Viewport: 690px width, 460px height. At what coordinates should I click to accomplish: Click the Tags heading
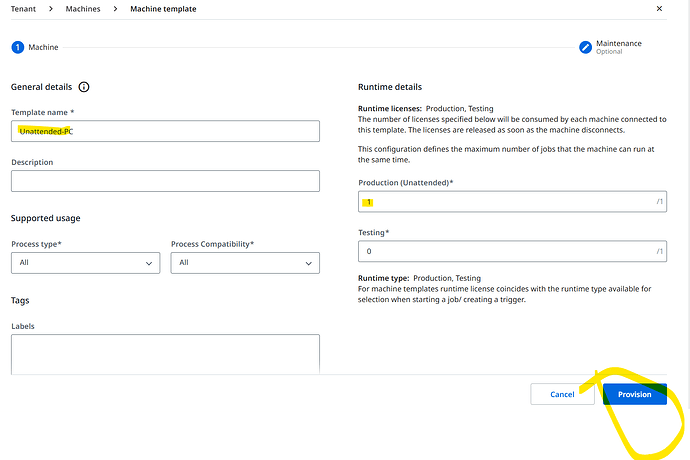[20, 301]
